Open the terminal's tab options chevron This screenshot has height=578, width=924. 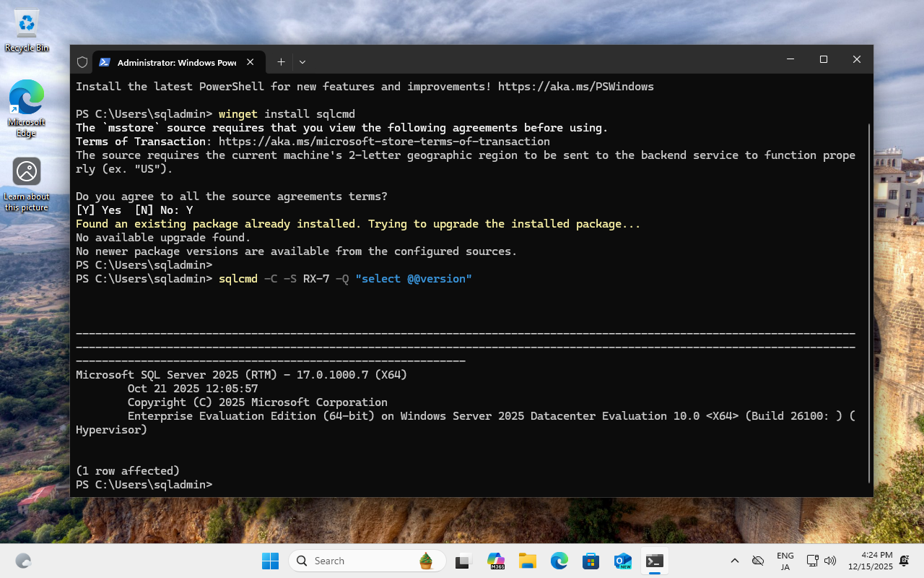[302, 61]
